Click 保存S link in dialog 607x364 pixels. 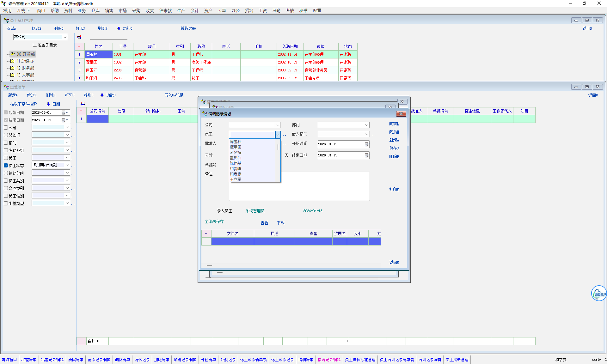(x=394, y=148)
